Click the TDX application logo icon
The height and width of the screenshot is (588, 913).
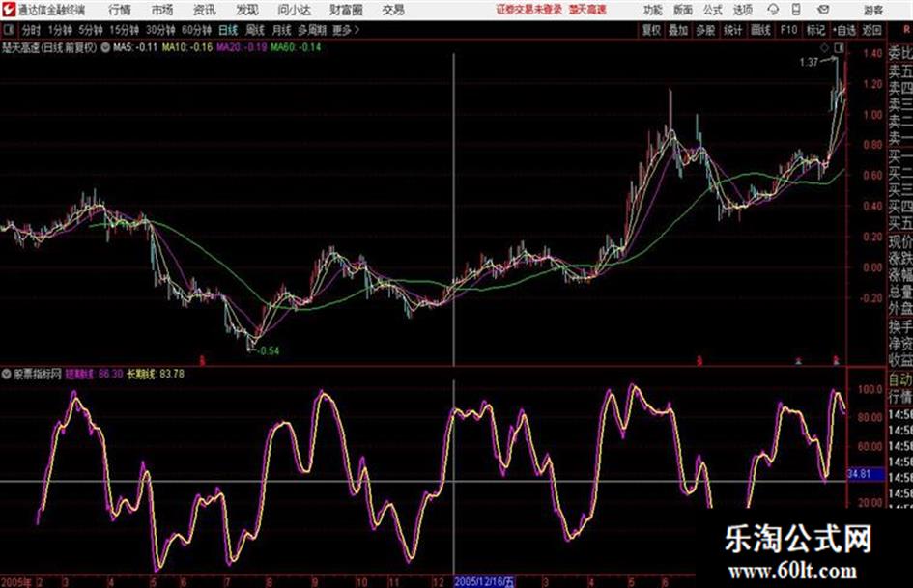coord(8,10)
